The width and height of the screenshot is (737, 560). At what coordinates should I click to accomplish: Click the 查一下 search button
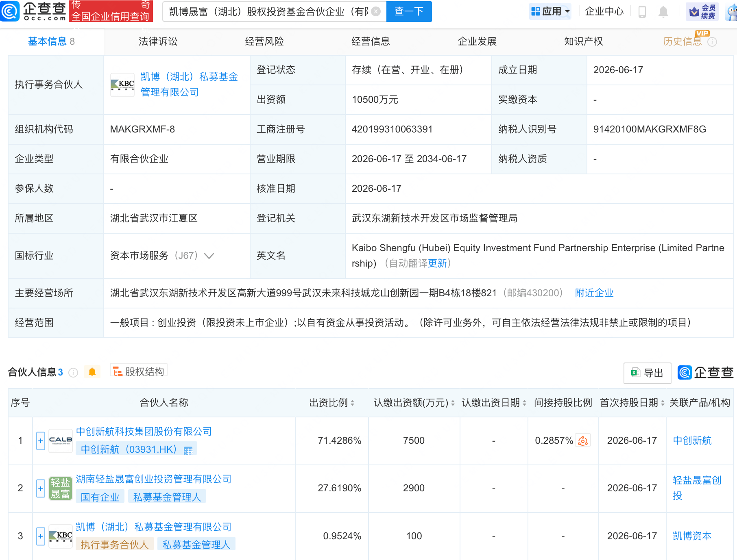click(409, 11)
